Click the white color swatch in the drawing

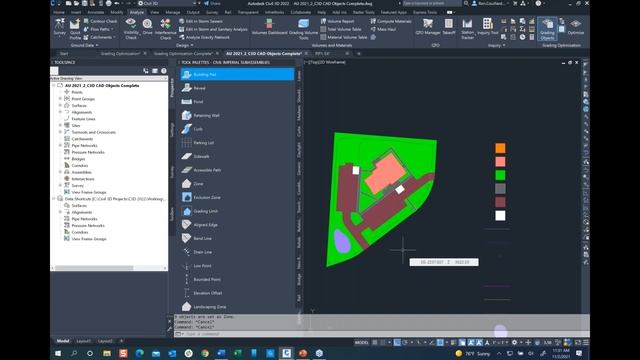[x=500, y=216]
